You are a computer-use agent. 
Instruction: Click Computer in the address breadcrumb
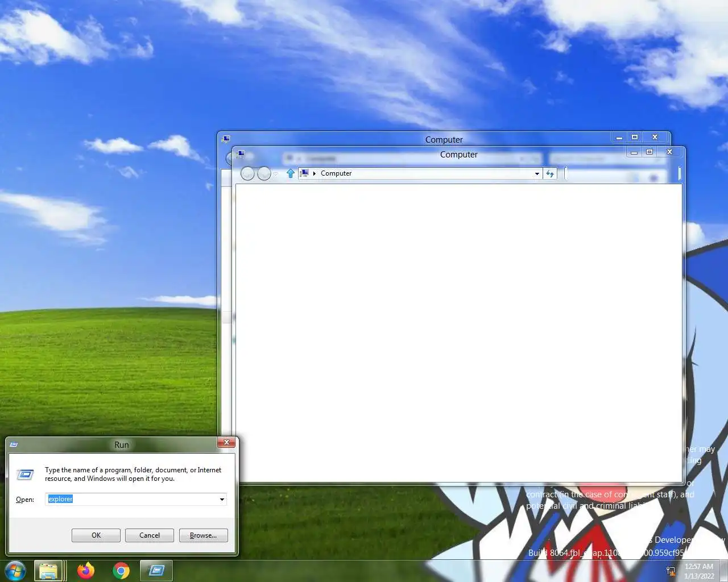coord(336,173)
